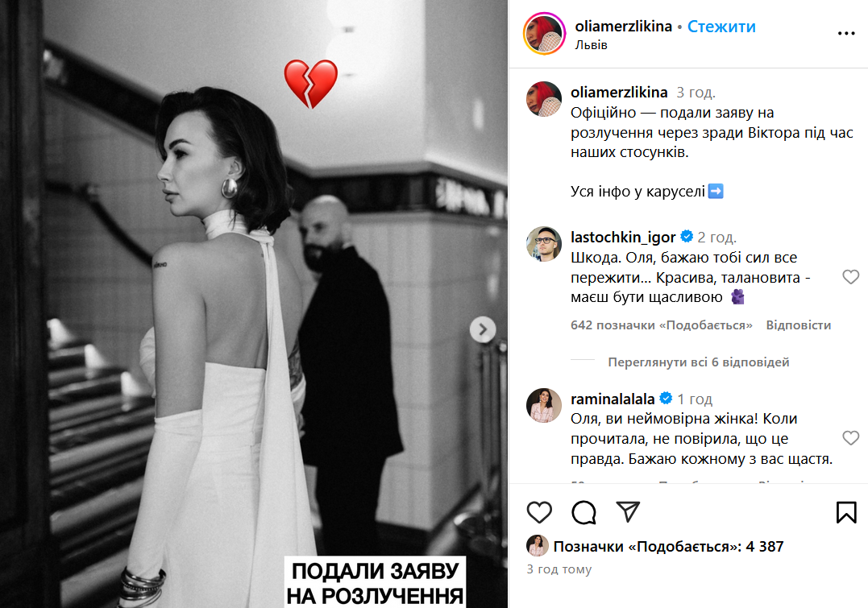This screenshot has width=868, height=608.
Task: Like the post with the heart icon
Action: click(539, 512)
